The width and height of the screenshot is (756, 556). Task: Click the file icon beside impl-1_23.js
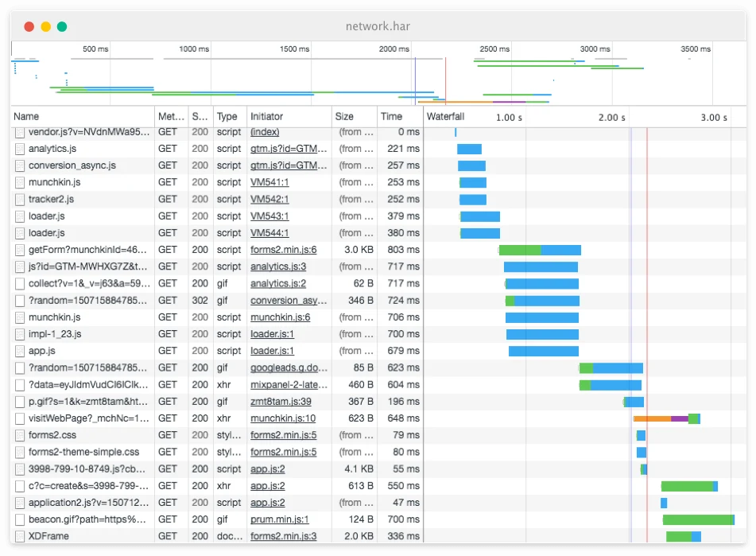20,334
